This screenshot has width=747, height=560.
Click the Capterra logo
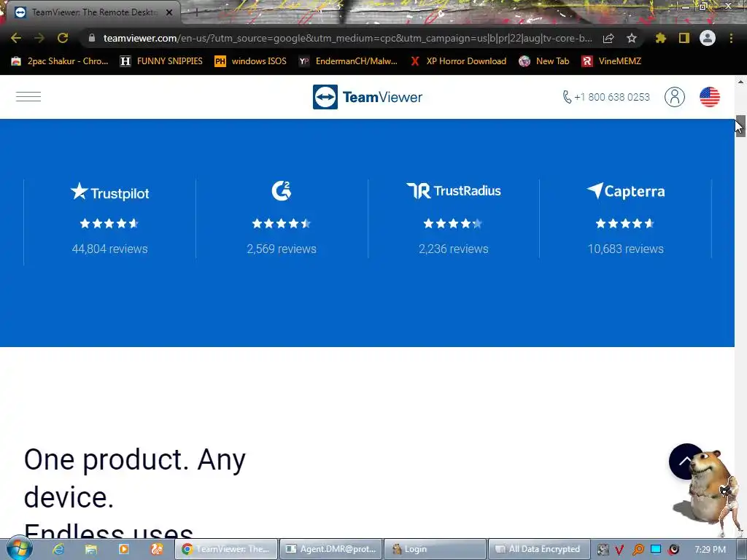click(x=625, y=191)
